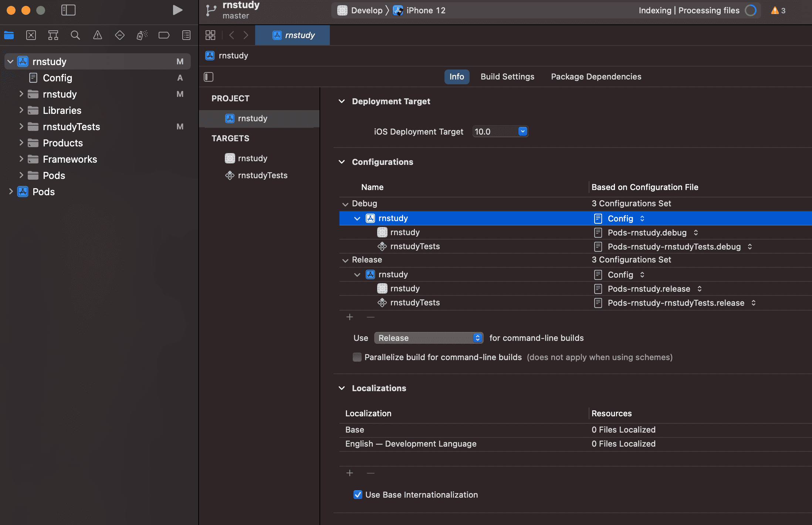The height and width of the screenshot is (525, 812).
Task: Open the issue navigator warning icon
Action: click(x=98, y=35)
